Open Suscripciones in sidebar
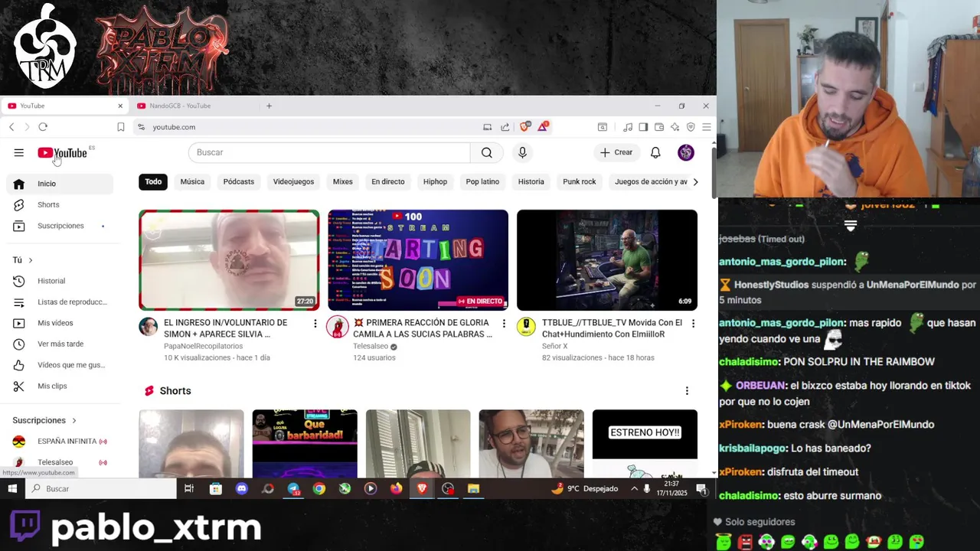The image size is (980, 551). pyautogui.click(x=60, y=226)
